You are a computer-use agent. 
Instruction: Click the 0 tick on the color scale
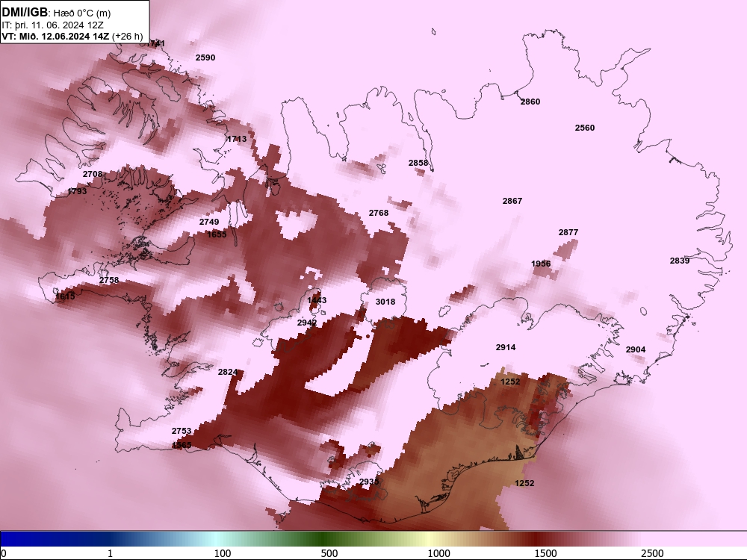point(3,553)
